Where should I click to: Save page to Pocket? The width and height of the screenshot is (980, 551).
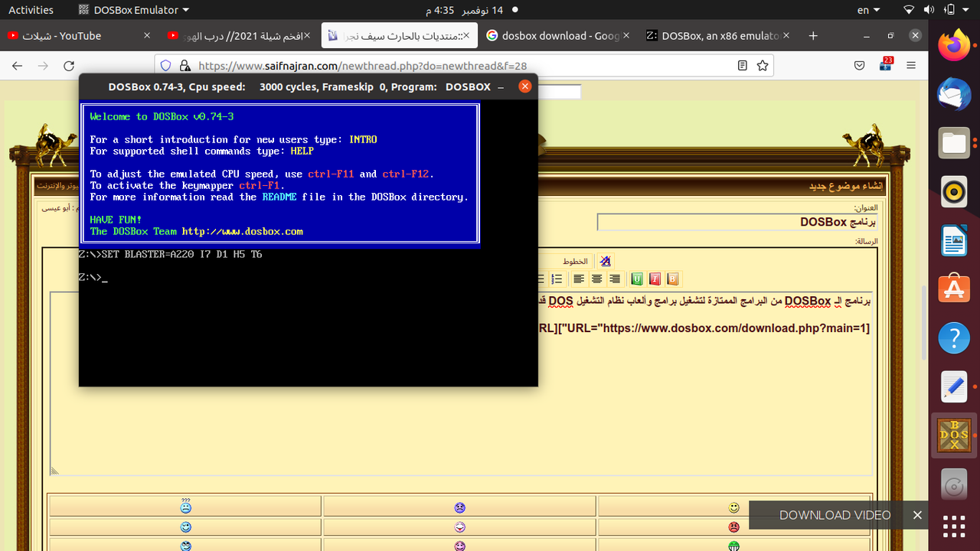(860, 66)
